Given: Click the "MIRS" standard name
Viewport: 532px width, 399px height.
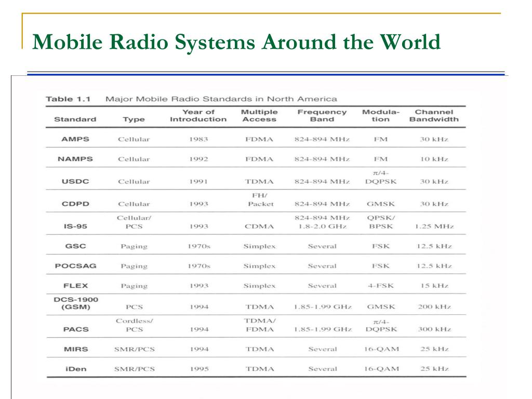Looking at the screenshot, I should coord(76,349).
